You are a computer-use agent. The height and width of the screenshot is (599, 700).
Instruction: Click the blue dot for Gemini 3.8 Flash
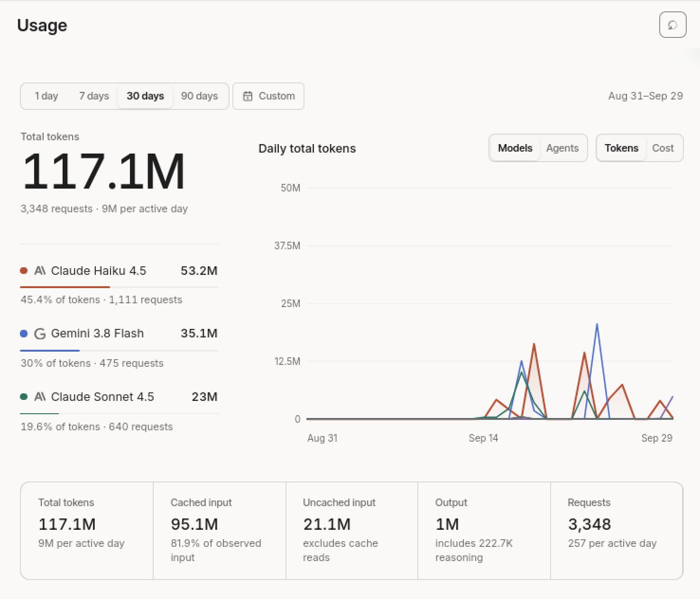(24, 334)
